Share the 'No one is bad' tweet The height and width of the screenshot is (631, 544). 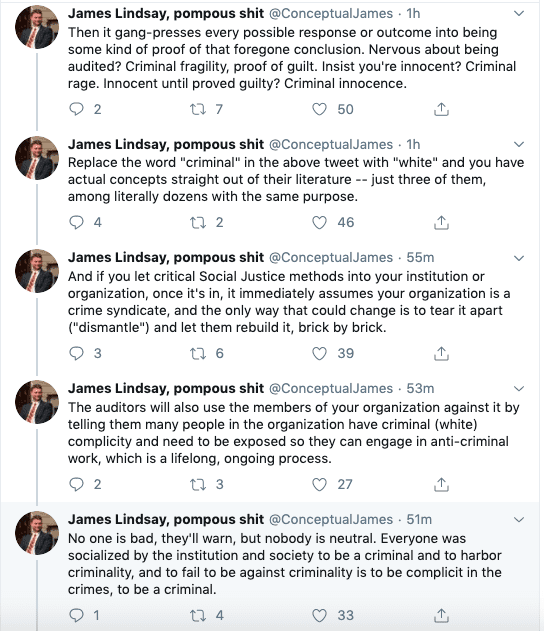tap(441, 615)
